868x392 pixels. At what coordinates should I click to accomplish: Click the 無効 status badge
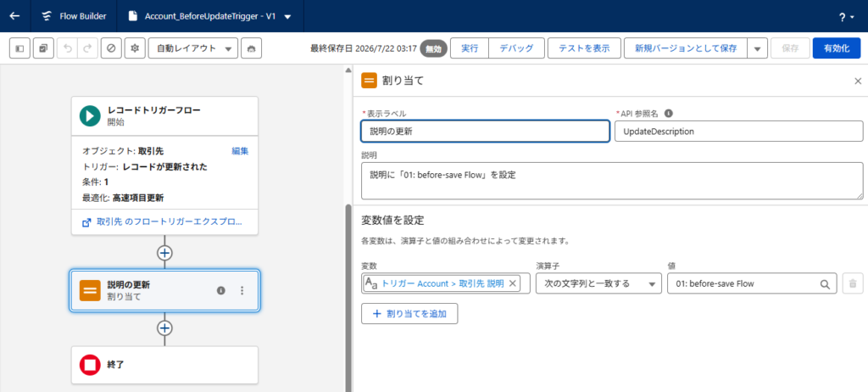[x=433, y=49]
